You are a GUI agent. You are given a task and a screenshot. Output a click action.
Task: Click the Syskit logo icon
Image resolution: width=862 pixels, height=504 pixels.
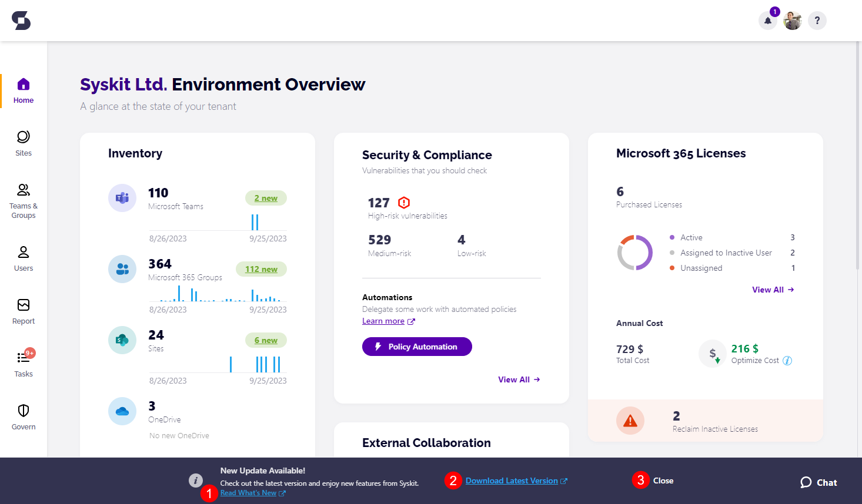click(x=21, y=21)
